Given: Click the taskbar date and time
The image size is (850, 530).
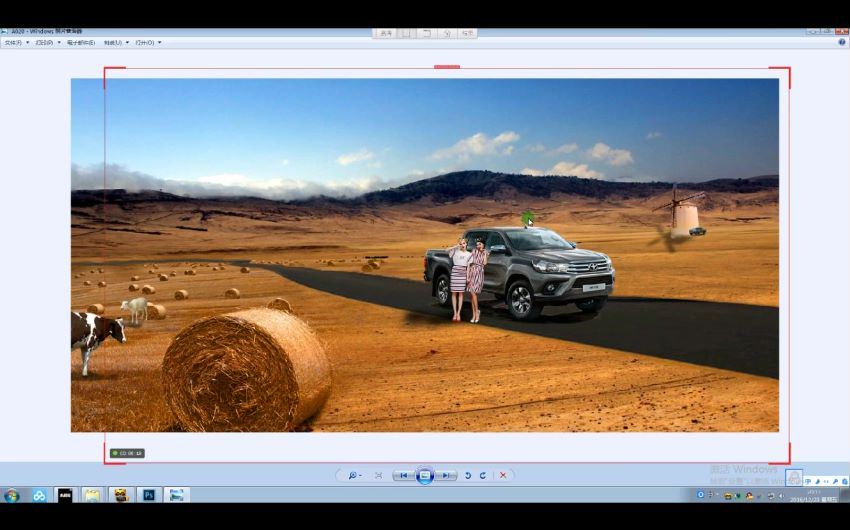Looking at the screenshot, I should click(x=814, y=496).
